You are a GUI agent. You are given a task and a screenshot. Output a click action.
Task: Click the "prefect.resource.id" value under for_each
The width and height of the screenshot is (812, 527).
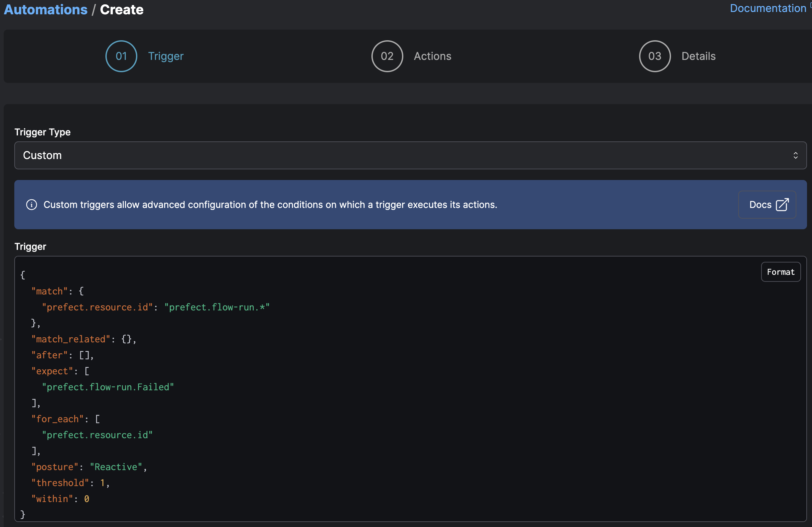click(x=97, y=435)
